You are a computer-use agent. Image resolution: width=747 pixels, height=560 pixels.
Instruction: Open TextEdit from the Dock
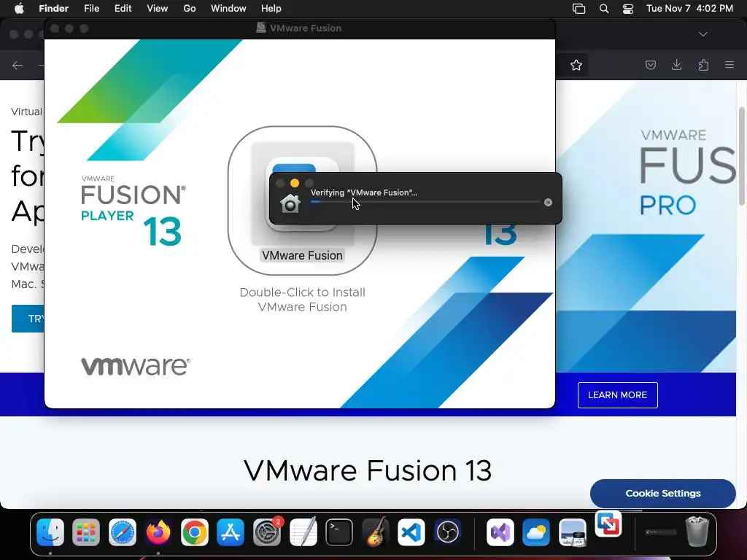(303, 532)
